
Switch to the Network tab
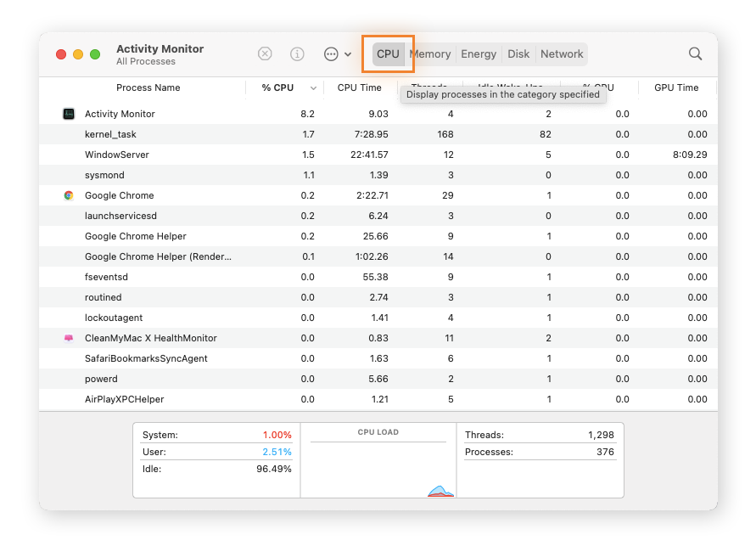tap(562, 53)
